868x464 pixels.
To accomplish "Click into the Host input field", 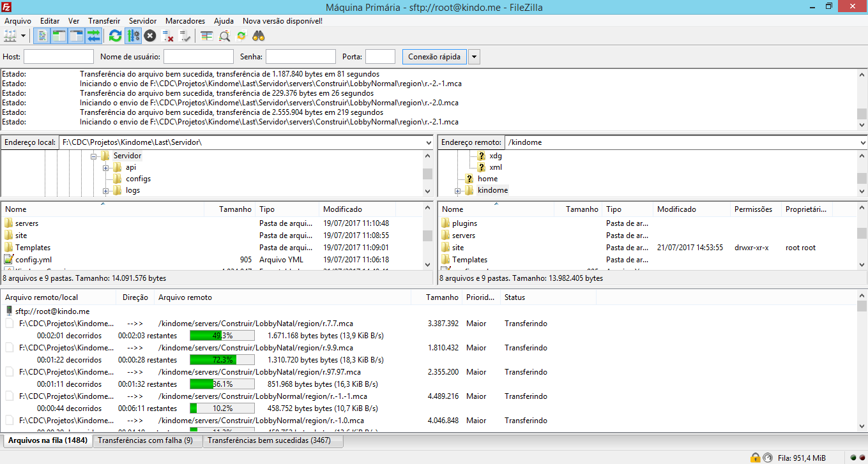I will pos(59,57).
